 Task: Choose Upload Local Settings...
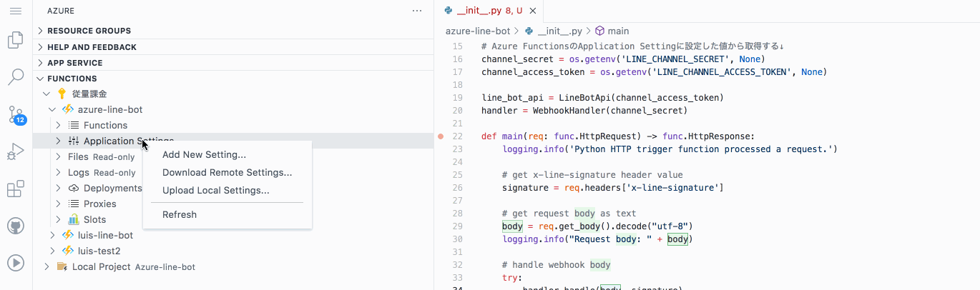(216, 190)
